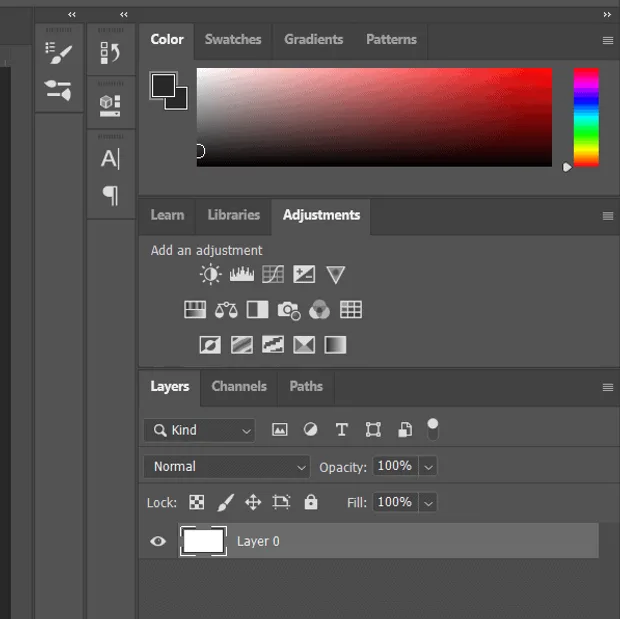Viewport: 620px width, 619px height.
Task: Add a Levels adjustment
Action: (x=242, y=274)
